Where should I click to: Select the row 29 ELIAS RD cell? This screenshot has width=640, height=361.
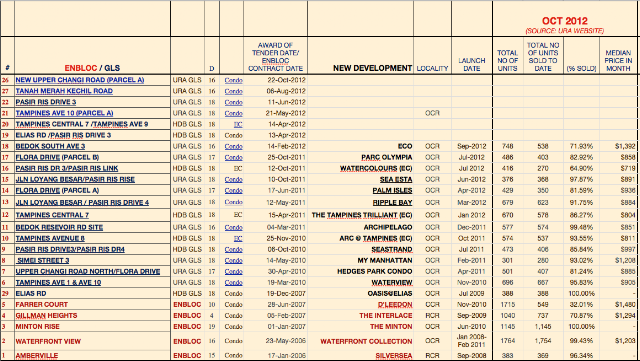[31, 294]
